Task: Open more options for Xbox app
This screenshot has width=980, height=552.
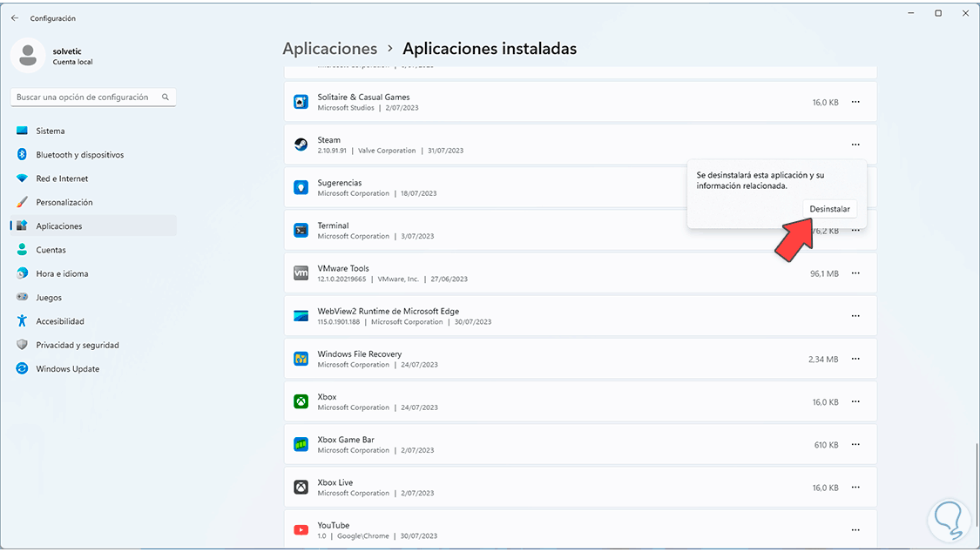Action: 855,401
